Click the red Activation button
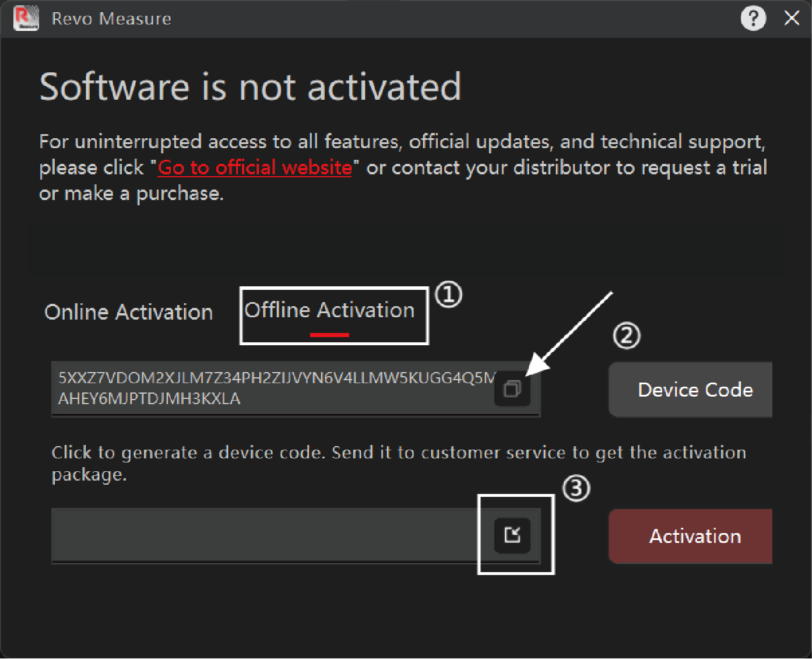The image size is (812, 659). click(x=694, y=537)
